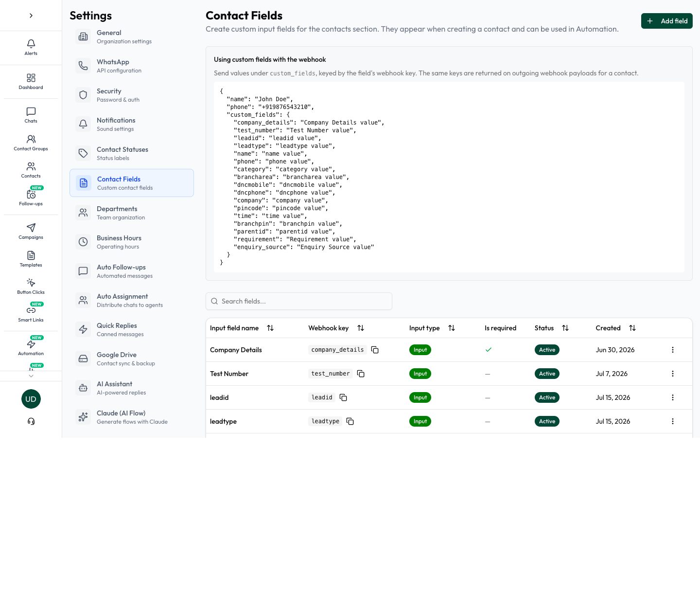Show more sidebar items chevron
Screen dimensions: 700x593
pos(31,376)
